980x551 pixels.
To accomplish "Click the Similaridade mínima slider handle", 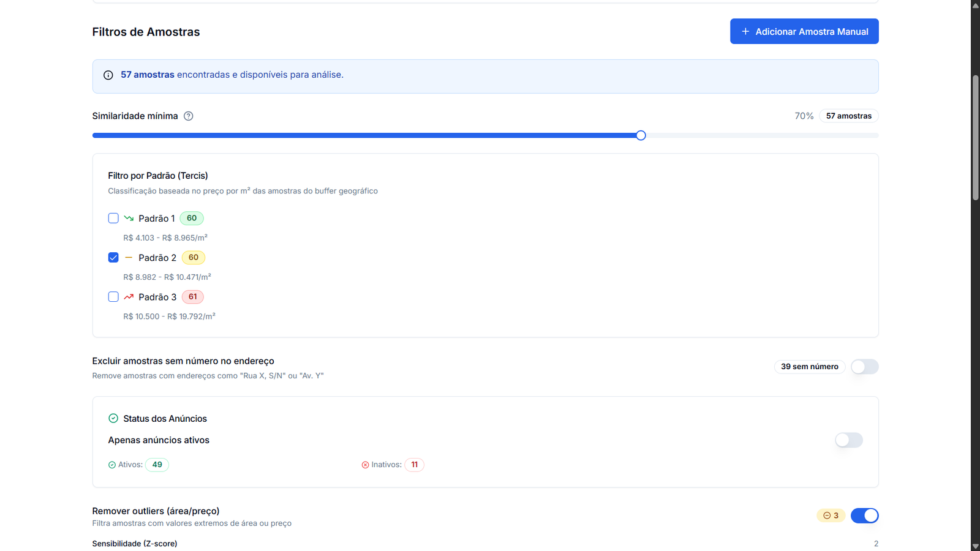I will click(641, 135).
